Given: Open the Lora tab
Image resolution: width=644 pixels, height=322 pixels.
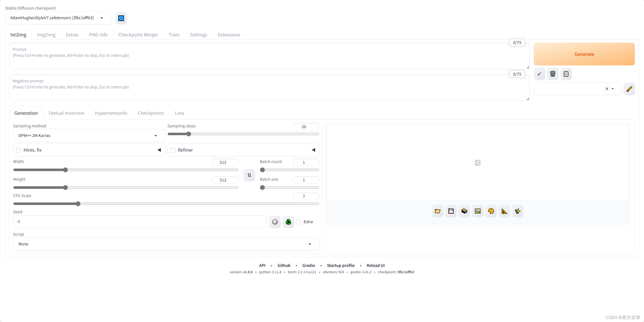Looking at the screenshot, I should click(x=179, y=113).
